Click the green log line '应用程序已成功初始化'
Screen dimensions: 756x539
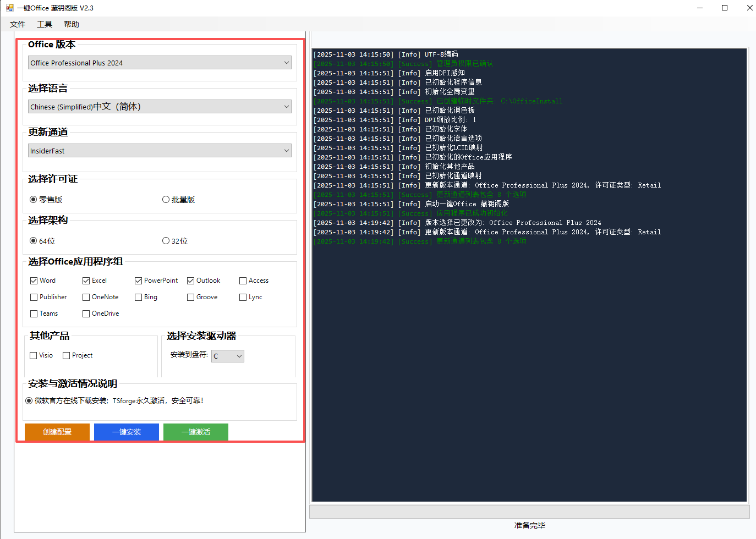click(x=411, y=213)
